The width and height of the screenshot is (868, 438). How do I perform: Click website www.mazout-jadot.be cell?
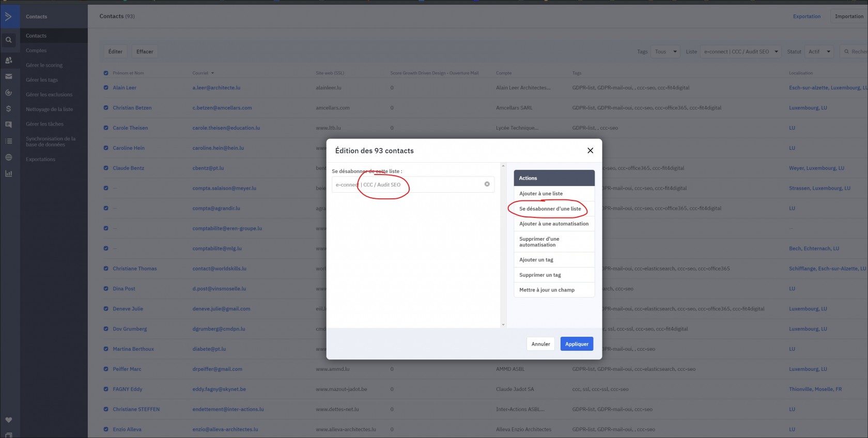(342, 389)
